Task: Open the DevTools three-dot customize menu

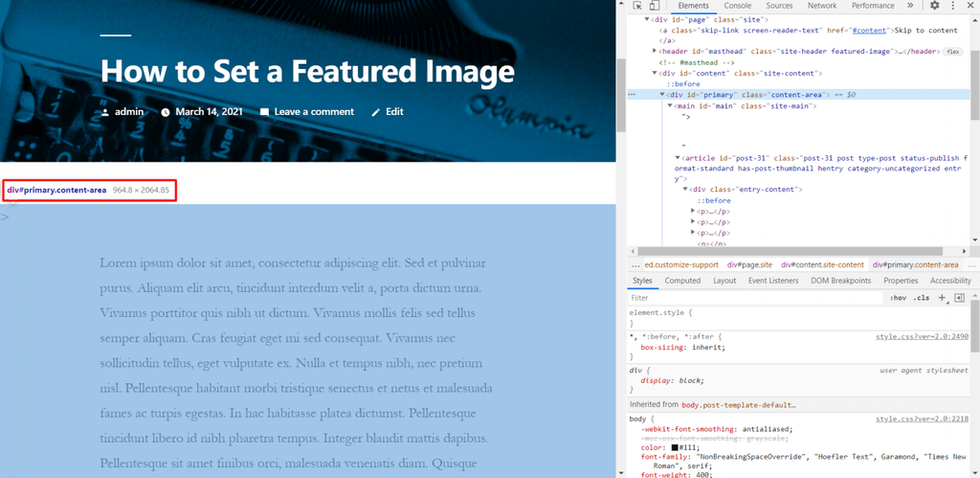Action: (952, 6)
